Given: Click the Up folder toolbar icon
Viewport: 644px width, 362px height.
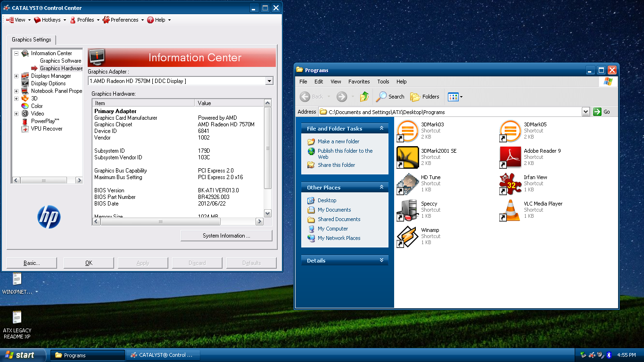Looking at the screenshot, I should 364,97.
